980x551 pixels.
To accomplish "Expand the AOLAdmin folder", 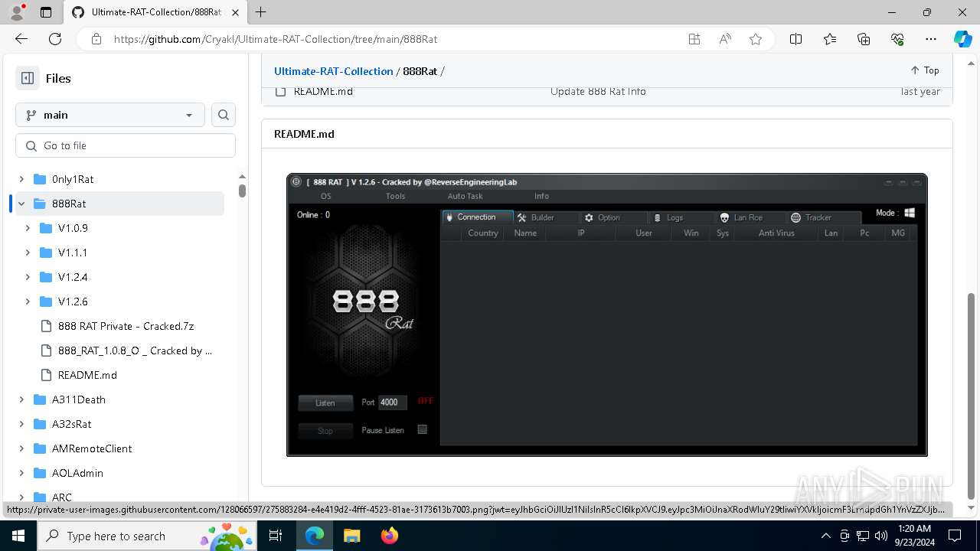I will click(x=21, y=473).
